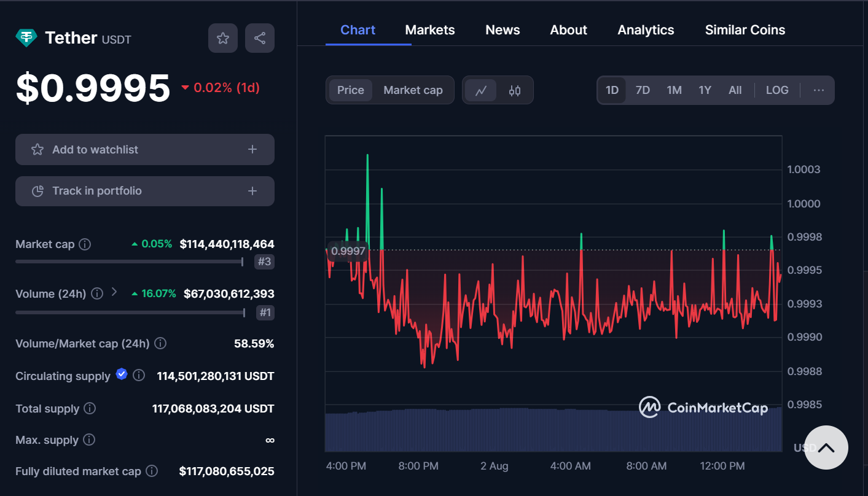Click diluted cap value $117,080,655,025

(227, 471)
